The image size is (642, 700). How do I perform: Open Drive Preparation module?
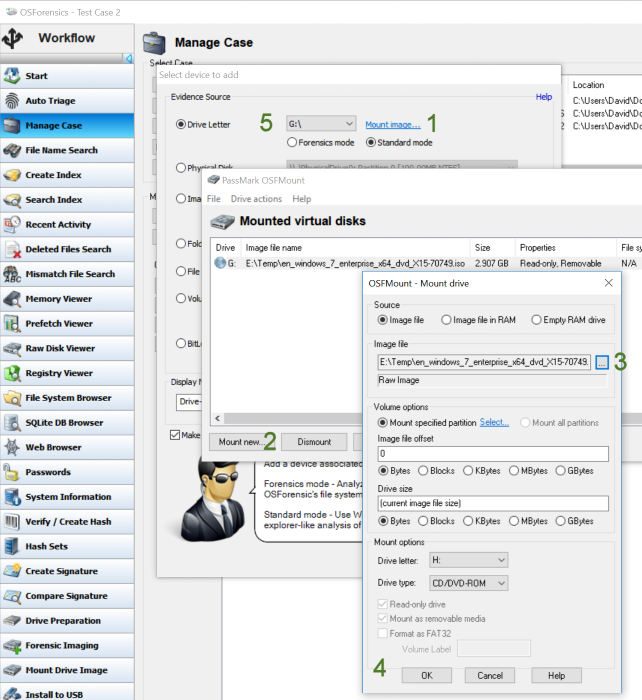67,621
